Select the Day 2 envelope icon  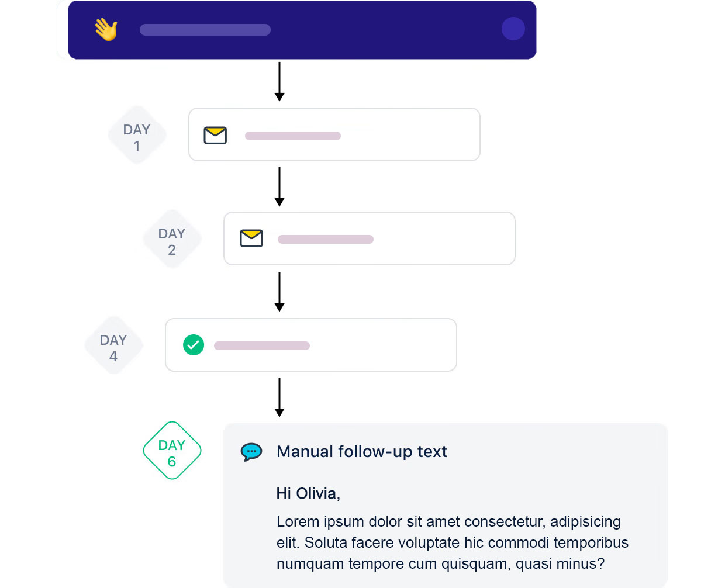point(251,238)
